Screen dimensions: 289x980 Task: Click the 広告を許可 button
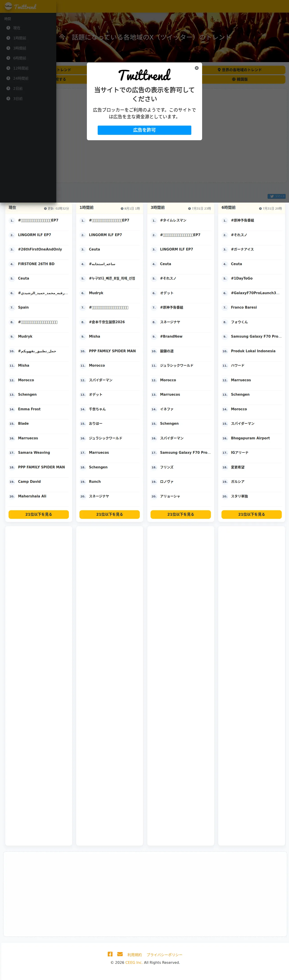(x=144, y=130)
